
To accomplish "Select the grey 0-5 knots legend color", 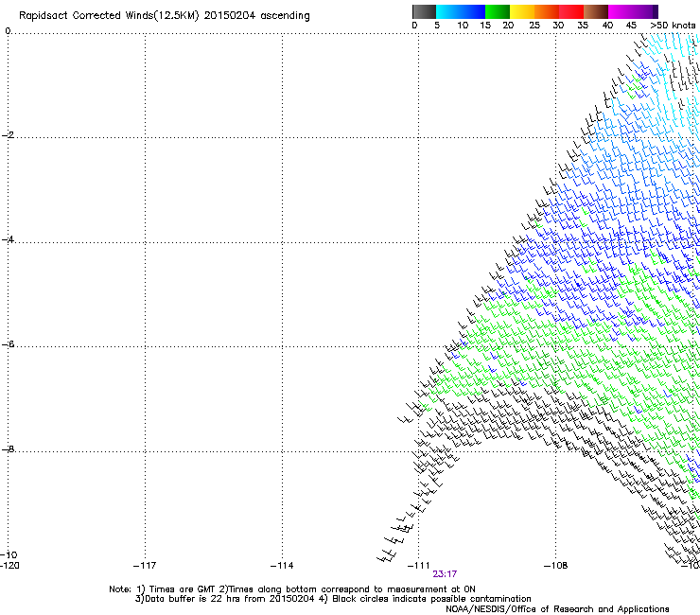I will pyautogui.click(x=424, y=11).
